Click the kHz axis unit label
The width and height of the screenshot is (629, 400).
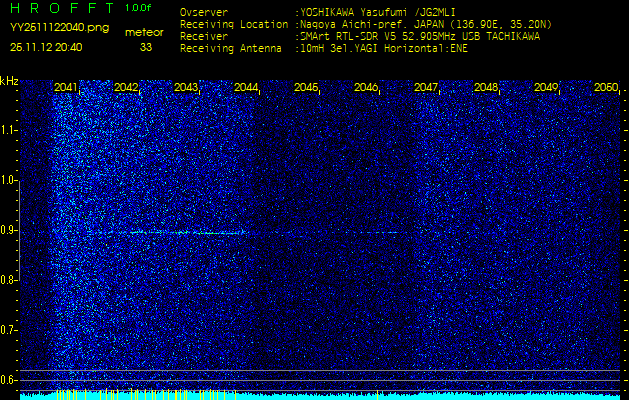click(x=9, y=81)
